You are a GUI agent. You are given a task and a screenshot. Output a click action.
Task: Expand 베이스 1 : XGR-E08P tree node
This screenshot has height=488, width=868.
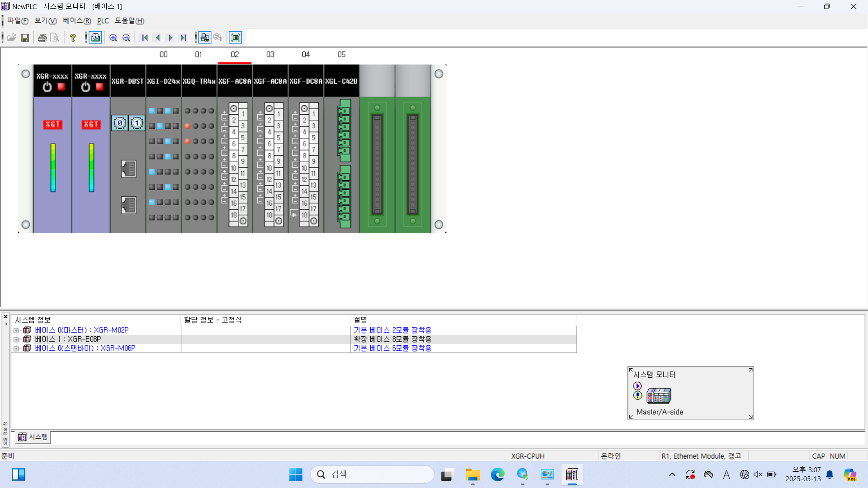(16, 339)
